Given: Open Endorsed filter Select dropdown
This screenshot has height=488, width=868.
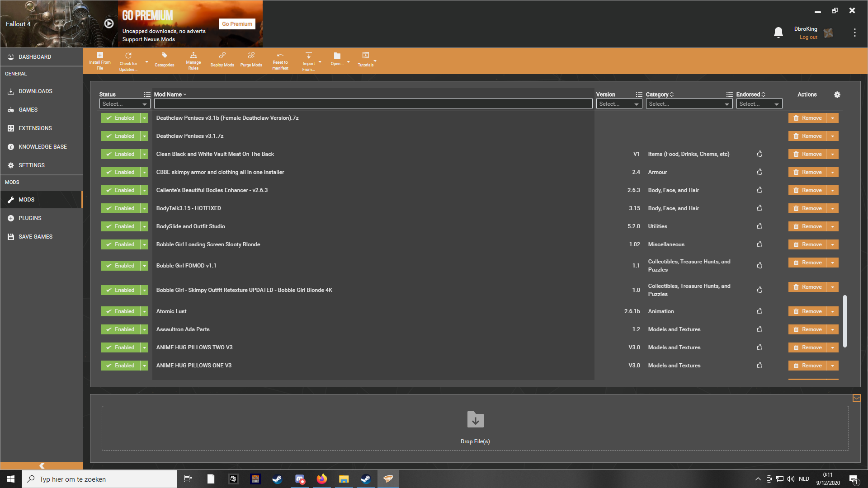Looking at the screenshot, I should pos(759,104).
